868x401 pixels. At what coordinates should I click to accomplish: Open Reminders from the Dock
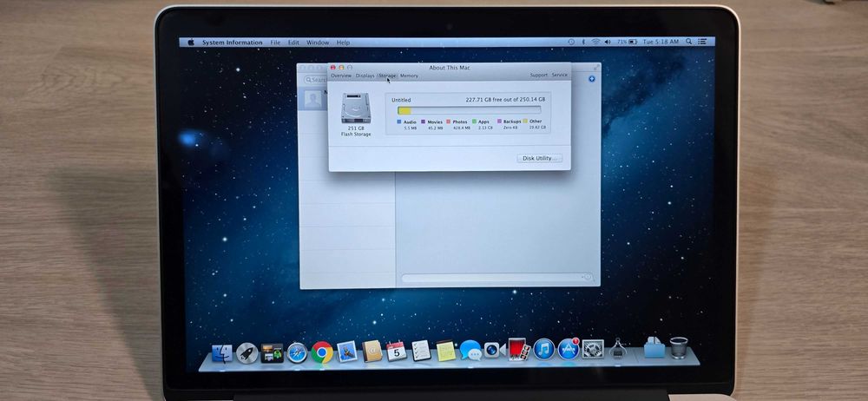pos(421,351)
